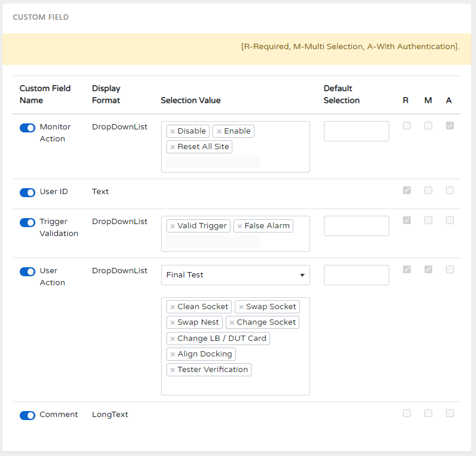Remove the Enable selection value tag
This screenshot has height=456, width=476.
(x=219, y=131)
